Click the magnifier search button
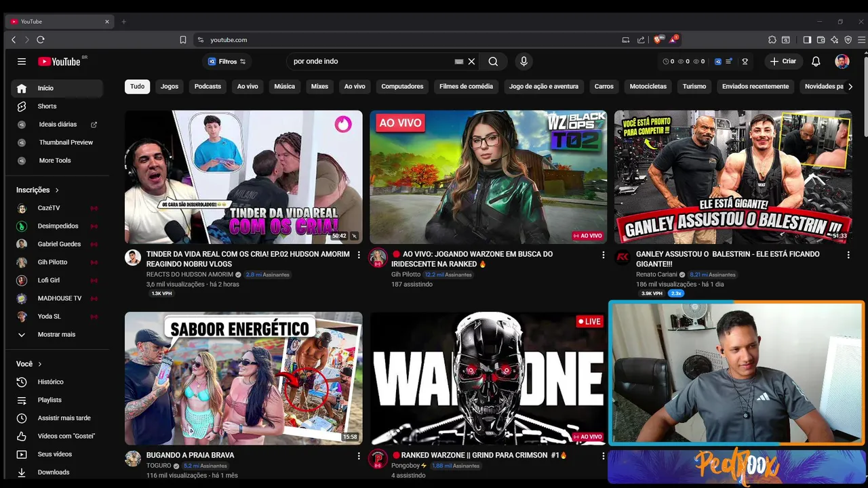 493,62
